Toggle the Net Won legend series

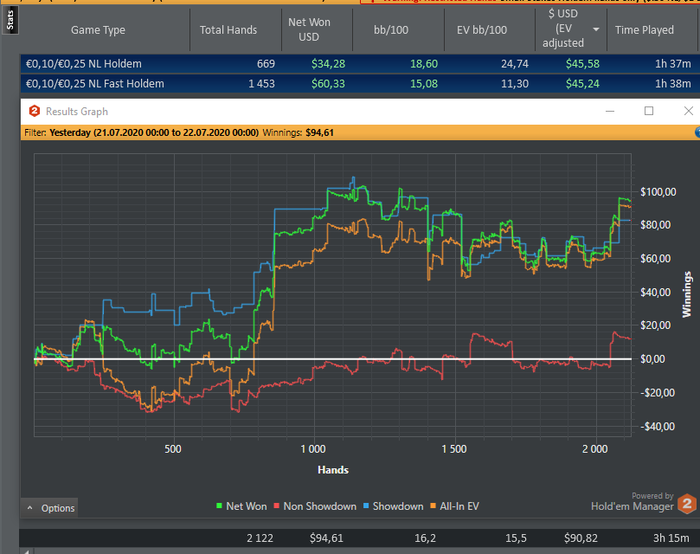(242, 506)
